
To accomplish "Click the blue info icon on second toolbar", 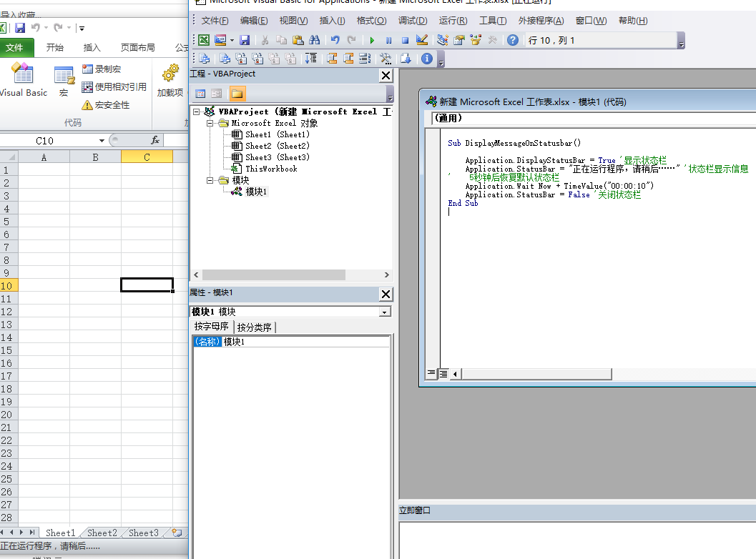I will click(427, 59).
